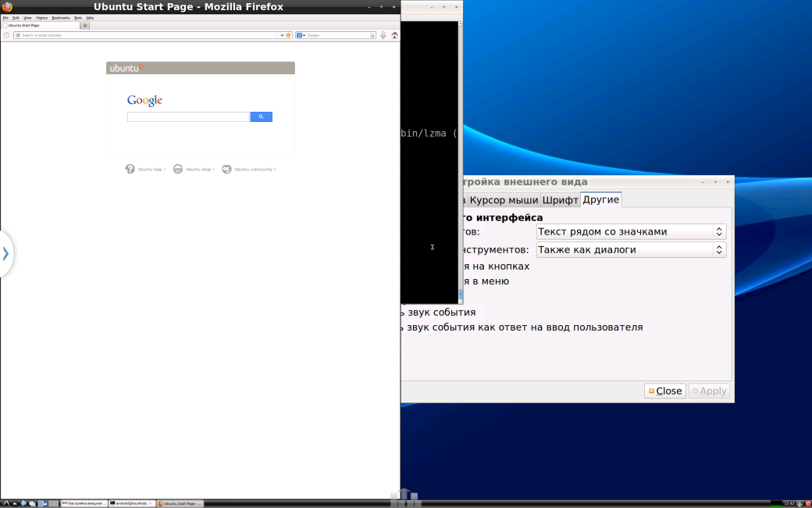Switch to second desktop in pager
This screenshot has width=812, height=508.
(x=53, y=503)
